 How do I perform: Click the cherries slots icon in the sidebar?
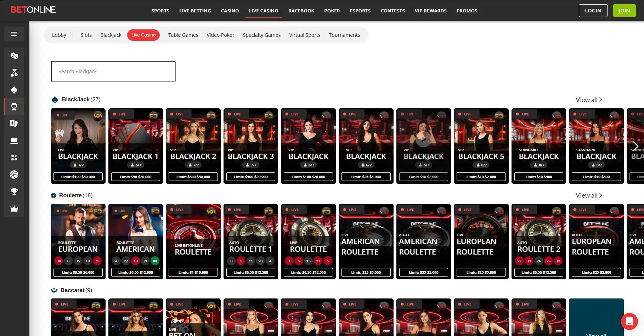[14, 73]
